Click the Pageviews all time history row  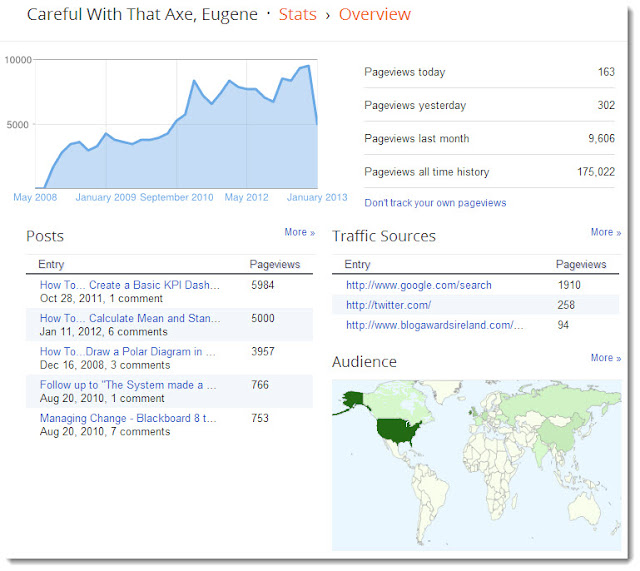pyautogui.click(x=489, y=172)
